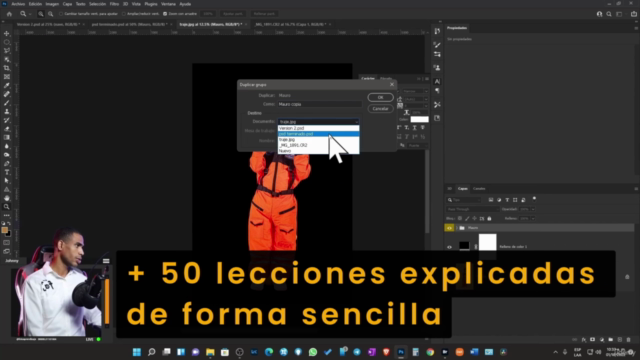
Task: Click Cancelar in Duplicar grupo dialog
Action: click(x=380, y=109)
